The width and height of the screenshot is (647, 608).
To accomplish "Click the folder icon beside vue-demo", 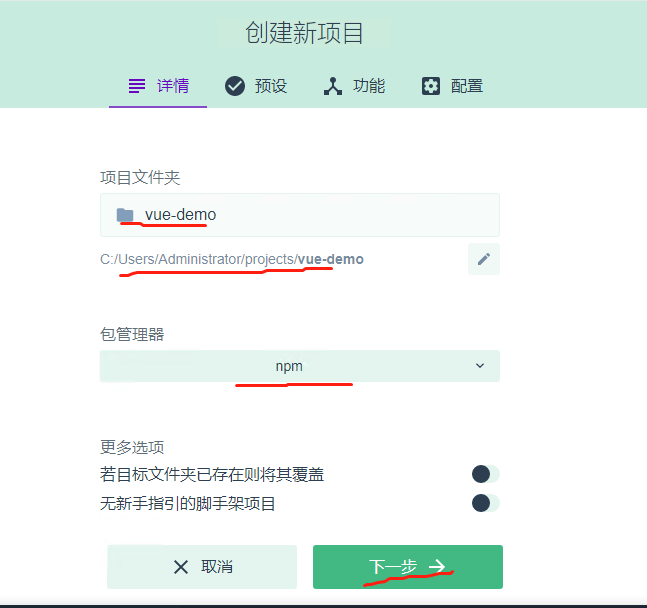I will [125, 215].
